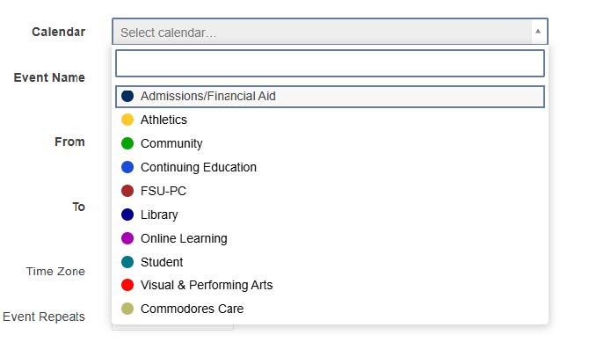Select Admissions/Financial Aid from the list
Screen dimensions: 611x364
(x=207, y=97)
